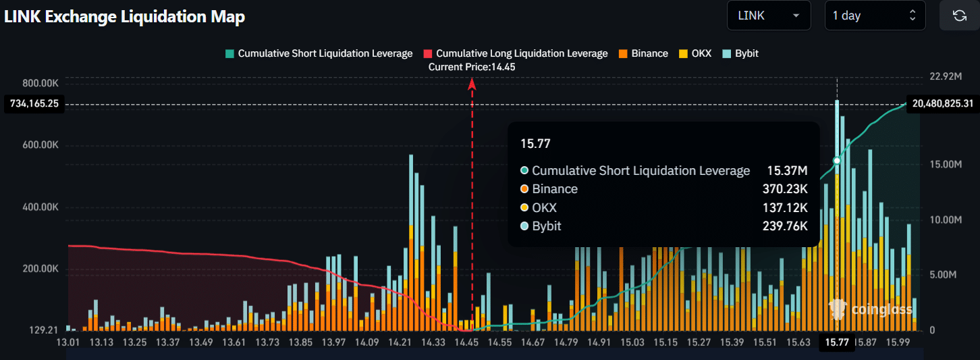Click the 200.00K left axis label
The image size is (980, 360).
[40, 268]
